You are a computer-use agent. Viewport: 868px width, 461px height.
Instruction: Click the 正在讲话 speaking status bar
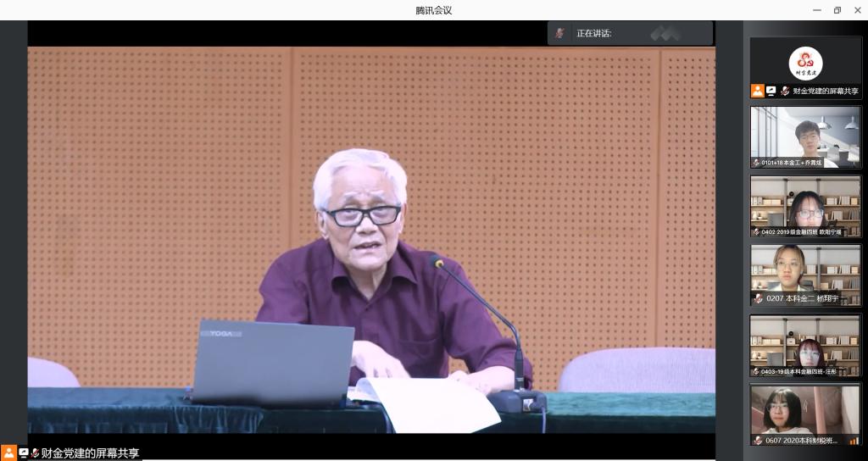coord(630,33)
